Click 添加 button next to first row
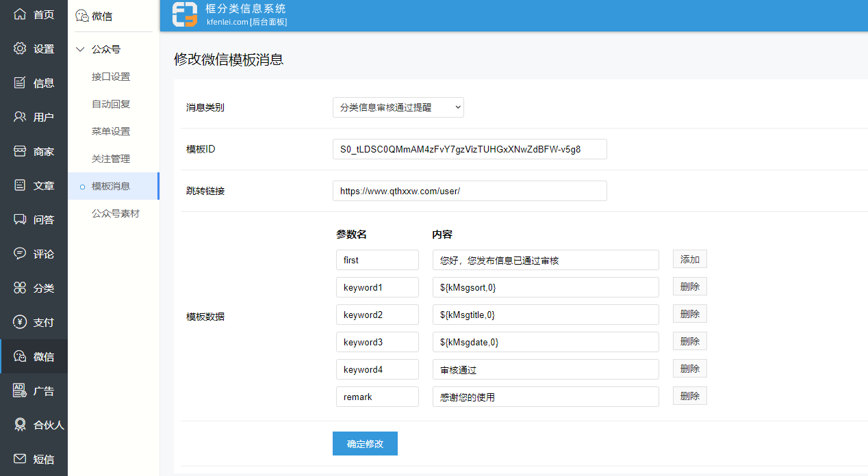Image resolution: width=868 pixels, height=476 pixels. 689,259
